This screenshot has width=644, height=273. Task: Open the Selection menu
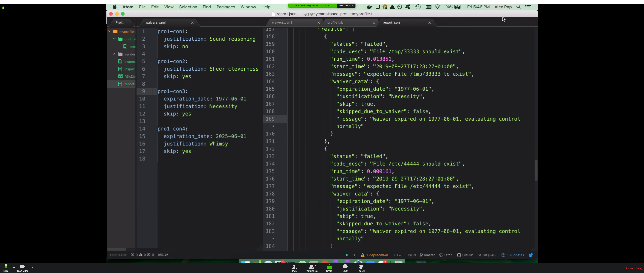tap(188, 7)
